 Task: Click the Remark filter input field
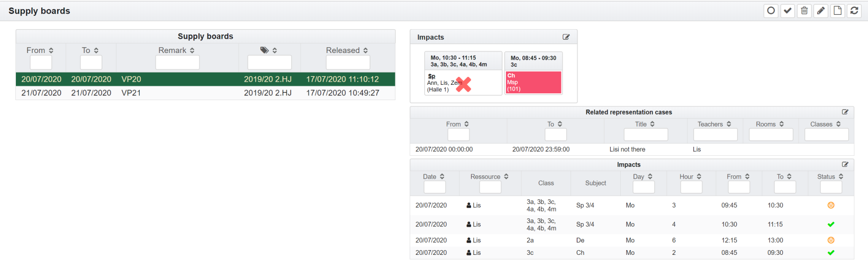coord(177,63)
